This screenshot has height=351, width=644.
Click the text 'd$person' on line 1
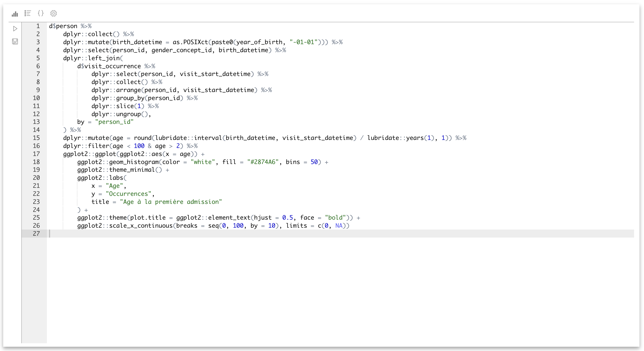[63, 26]
